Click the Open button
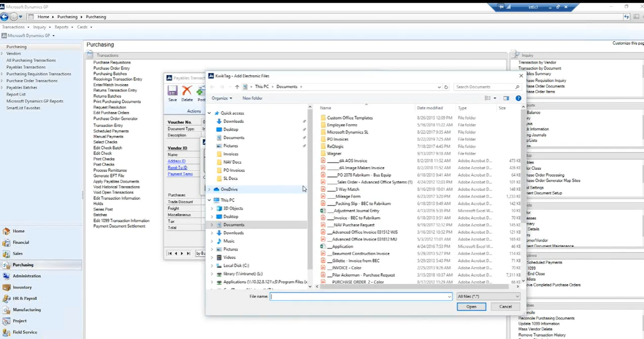644x339 pixels. click(471, 307)
